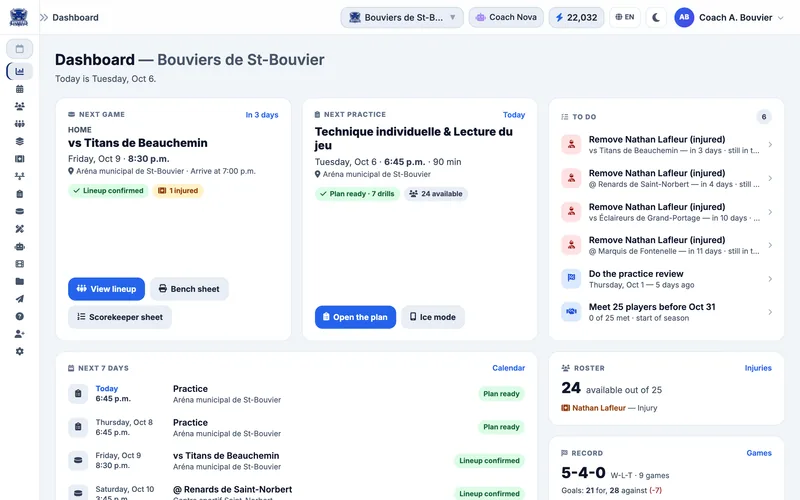Switch to Ice mode

[433, 317]
